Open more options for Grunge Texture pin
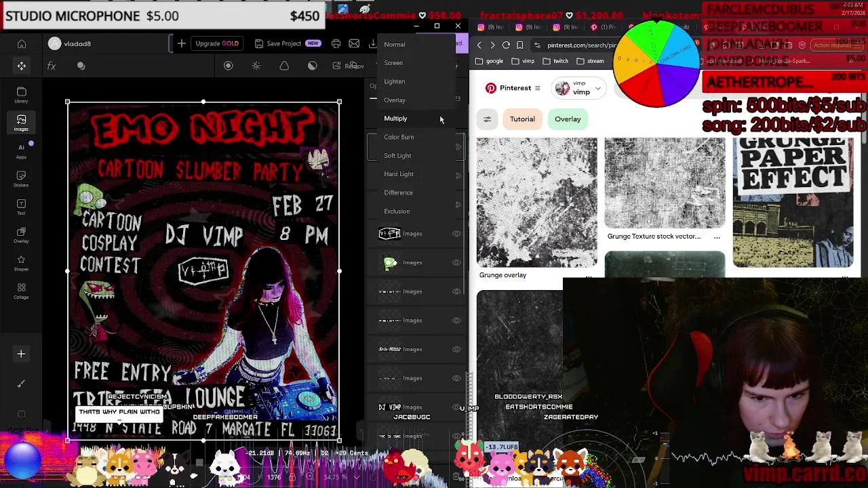Viewport: 868px width, 488px height. tap(717, 237)
